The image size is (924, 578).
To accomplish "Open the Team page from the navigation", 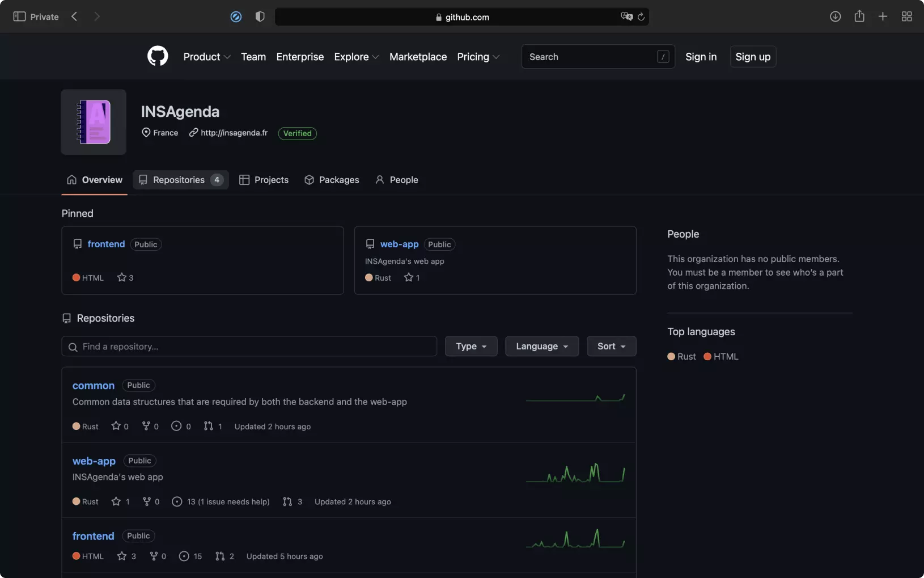I will click(x=253, y=57).
